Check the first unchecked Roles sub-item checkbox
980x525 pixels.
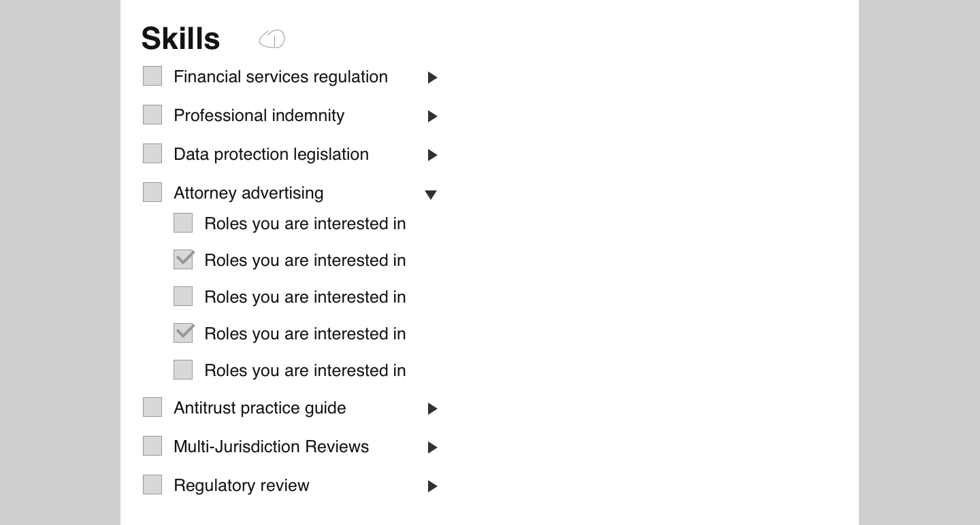coord(183,223)
